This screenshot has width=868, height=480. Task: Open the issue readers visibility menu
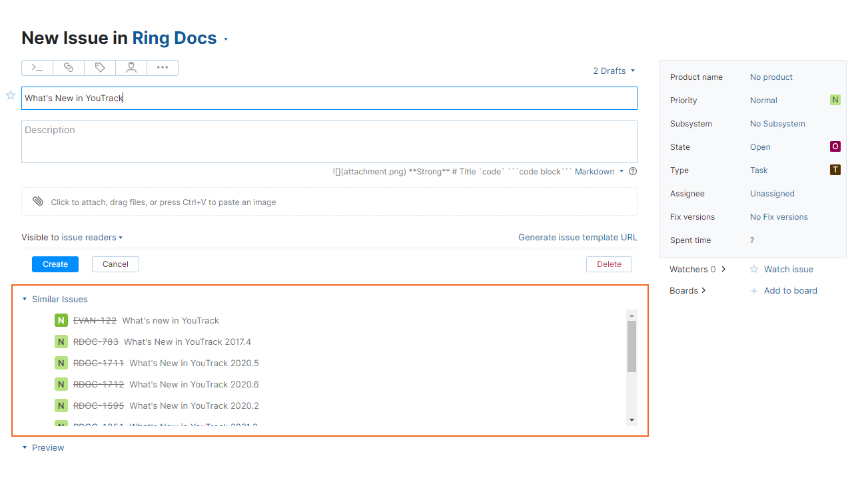90,237
